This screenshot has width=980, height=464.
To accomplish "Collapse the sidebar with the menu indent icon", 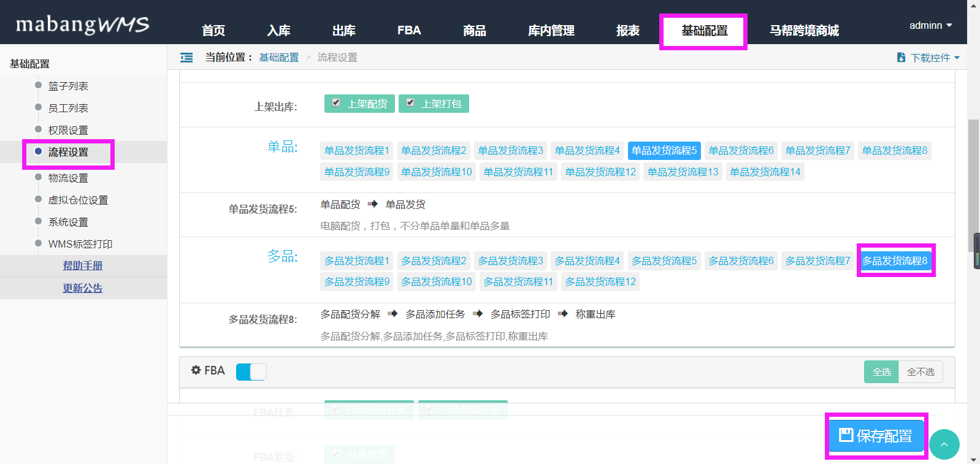I will [x=186, y=58].
